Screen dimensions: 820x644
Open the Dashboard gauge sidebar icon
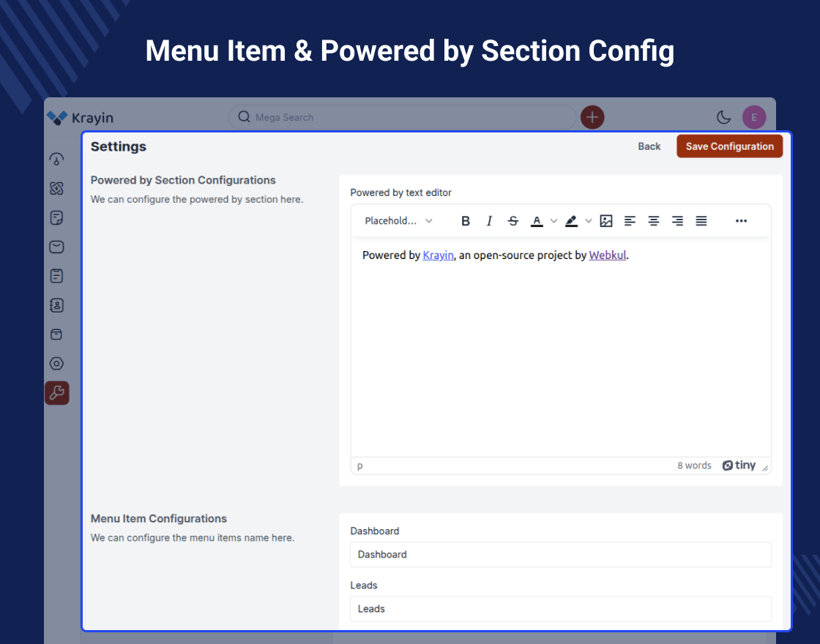coord(56,160)
